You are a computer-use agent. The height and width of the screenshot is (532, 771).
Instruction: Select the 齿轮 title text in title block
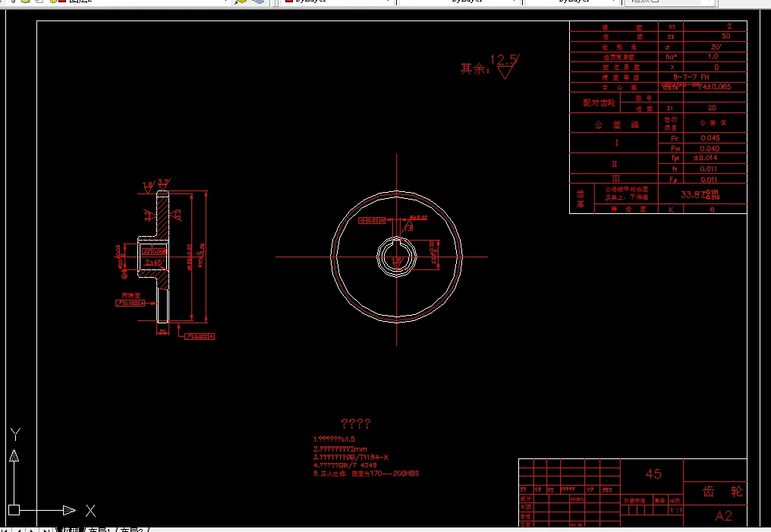722,491
